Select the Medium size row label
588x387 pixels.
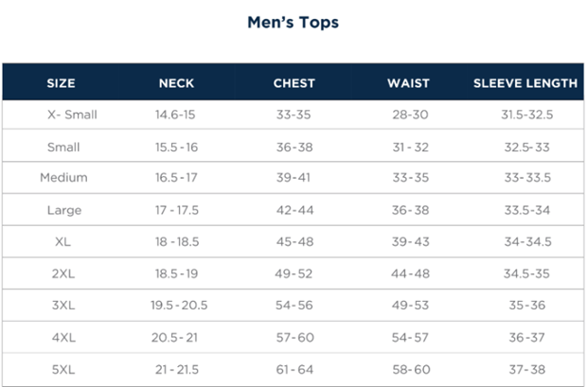(x=63, y=178)
